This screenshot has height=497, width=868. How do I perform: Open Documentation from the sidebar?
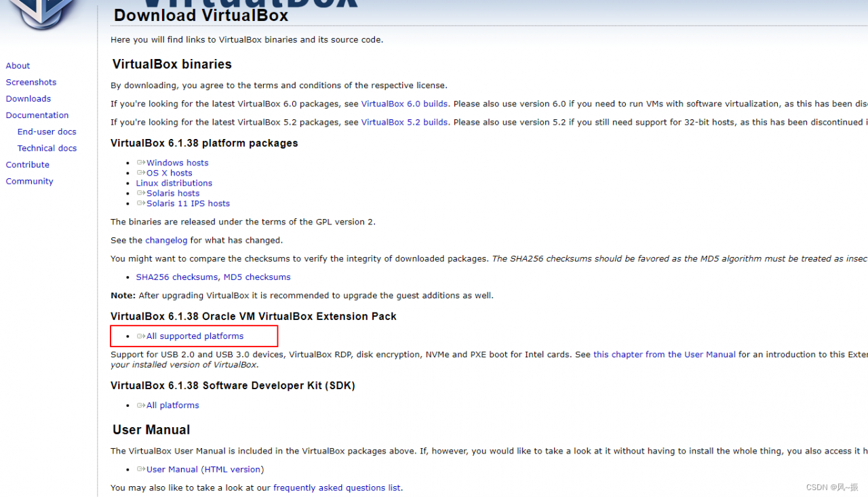click(x=37, y=115)
